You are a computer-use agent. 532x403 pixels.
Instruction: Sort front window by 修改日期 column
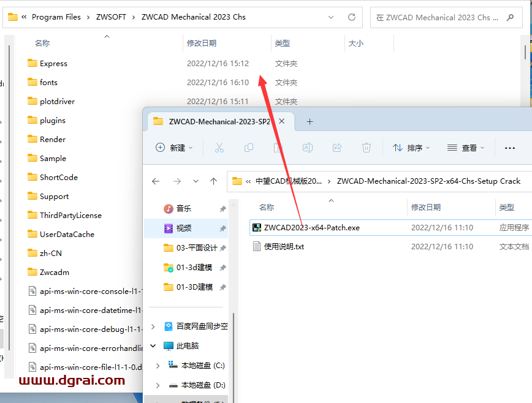(426, 208)
